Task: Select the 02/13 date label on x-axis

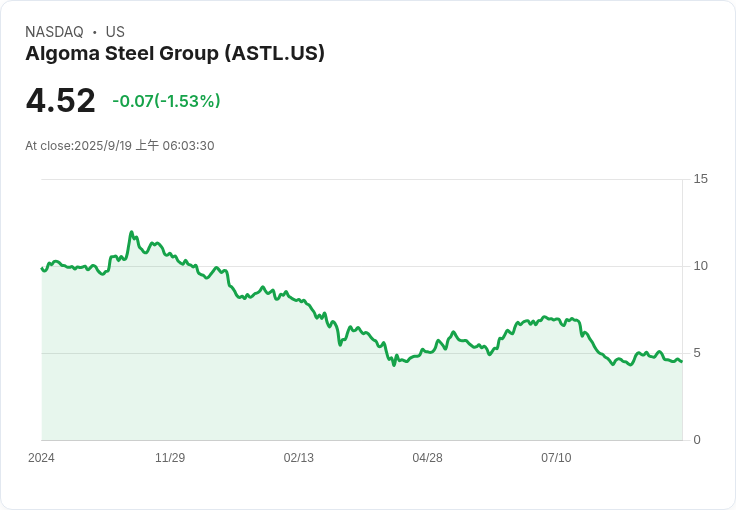Action: (x=299, y=458)
